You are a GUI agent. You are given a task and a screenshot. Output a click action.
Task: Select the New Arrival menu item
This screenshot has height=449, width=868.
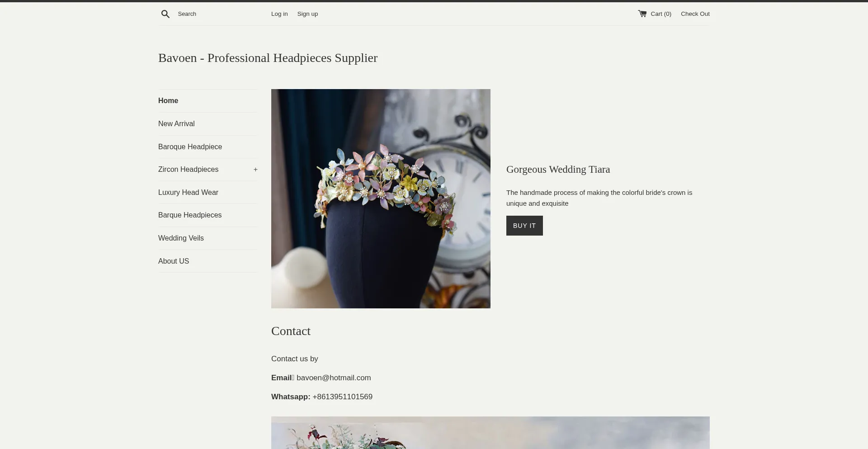[176, 123]
